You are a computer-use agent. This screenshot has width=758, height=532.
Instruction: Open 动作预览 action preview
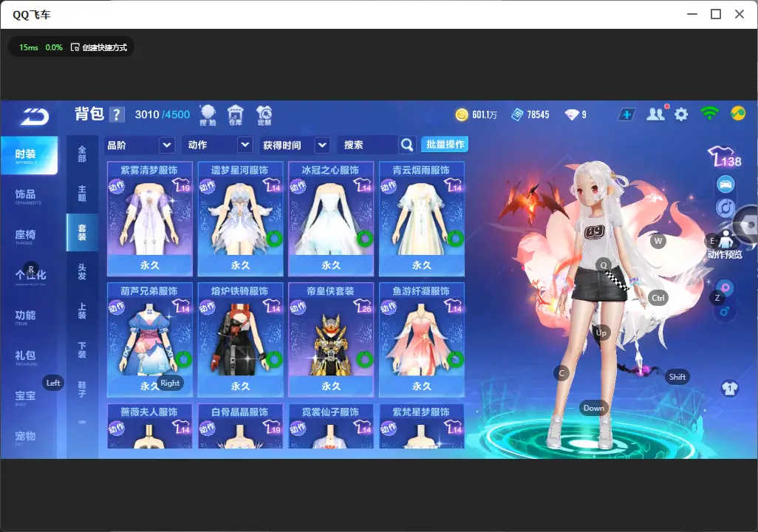[x=725, y=245]
